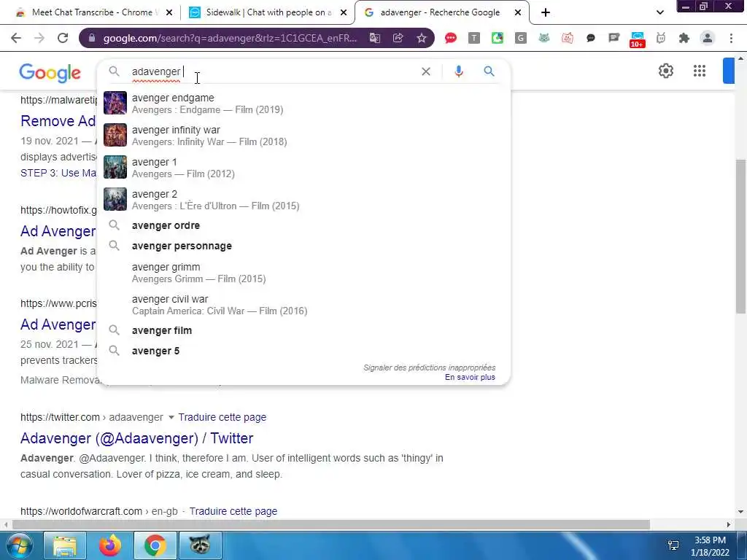Open the Google apps grid

tap(700, 71)
